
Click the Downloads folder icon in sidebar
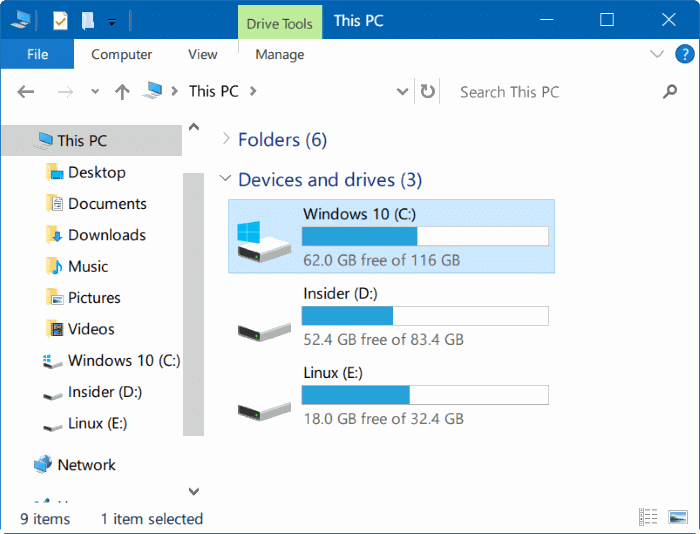(x=55, y=234)
